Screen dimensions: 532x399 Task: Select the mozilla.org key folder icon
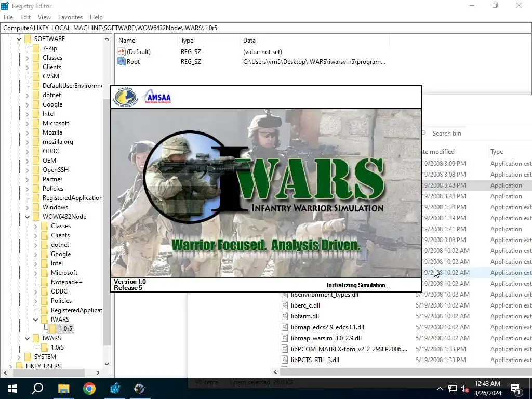pyautogui.click(x=36, y=142)
